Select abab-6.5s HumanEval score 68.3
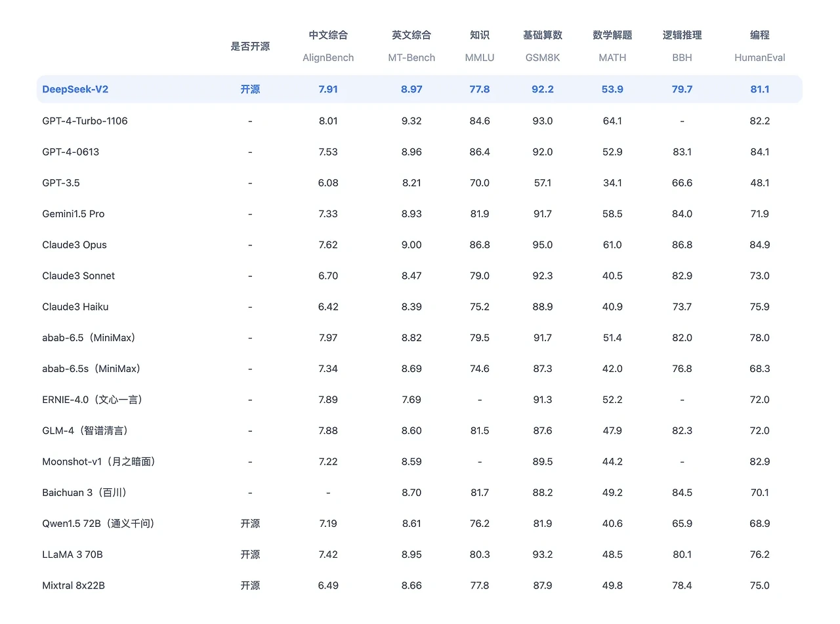Viewport: 840px width, 624px height. tap(759, 369)
